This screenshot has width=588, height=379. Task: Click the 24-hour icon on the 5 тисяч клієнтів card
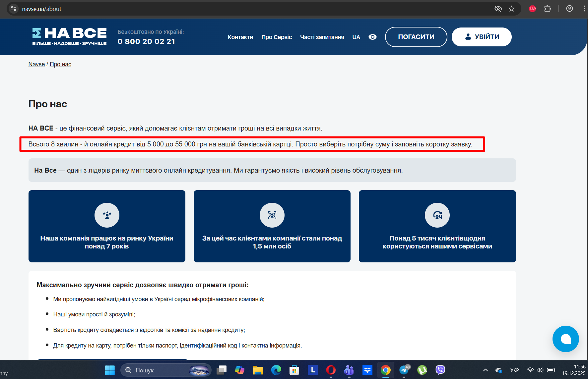coord(437,215)
